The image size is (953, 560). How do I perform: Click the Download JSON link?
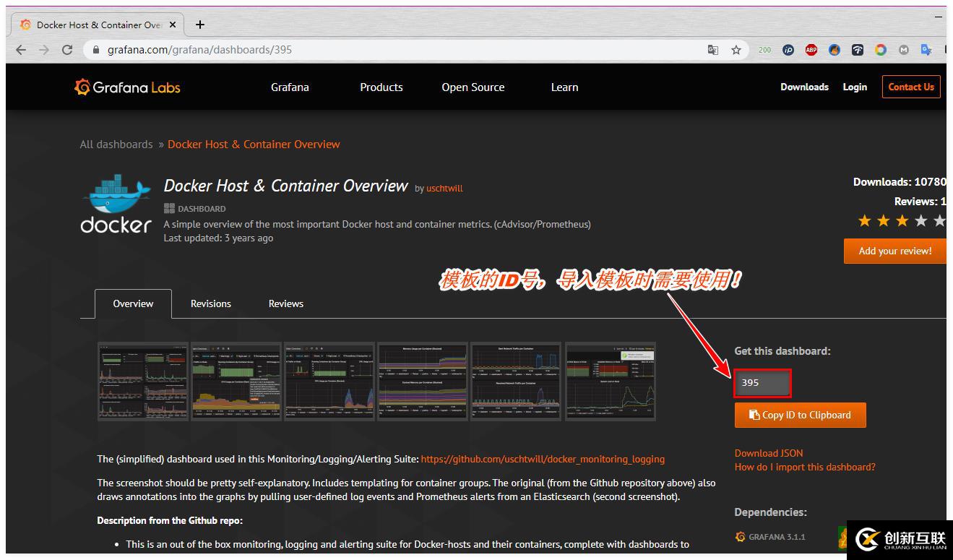[x=769, y=453]
